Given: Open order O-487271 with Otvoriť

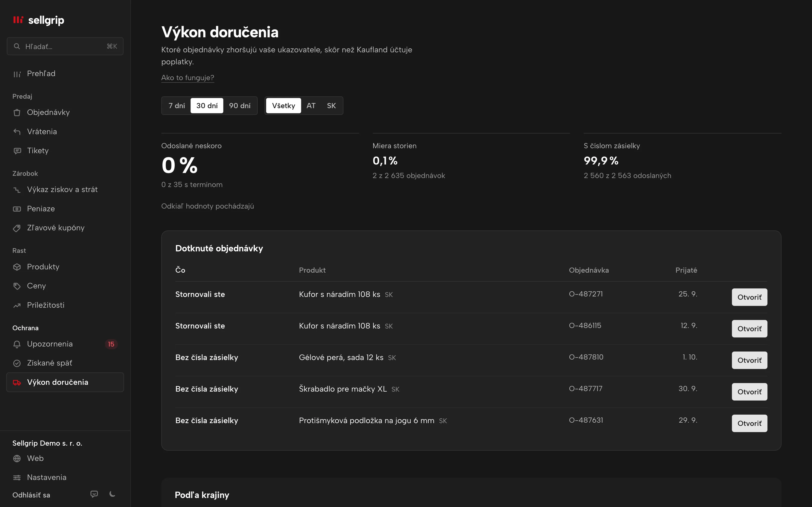Looking at the screenshot, I should point(749,297).
